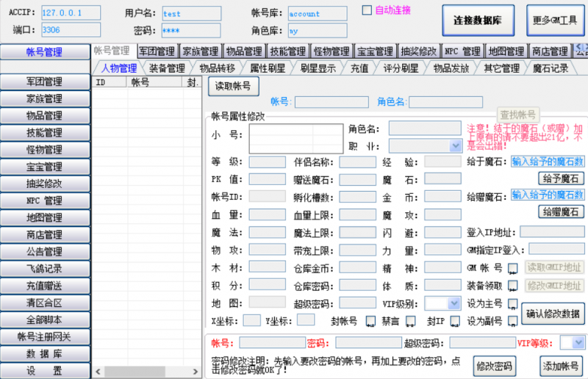Sort by the 帐号 column header

[154, 82]
